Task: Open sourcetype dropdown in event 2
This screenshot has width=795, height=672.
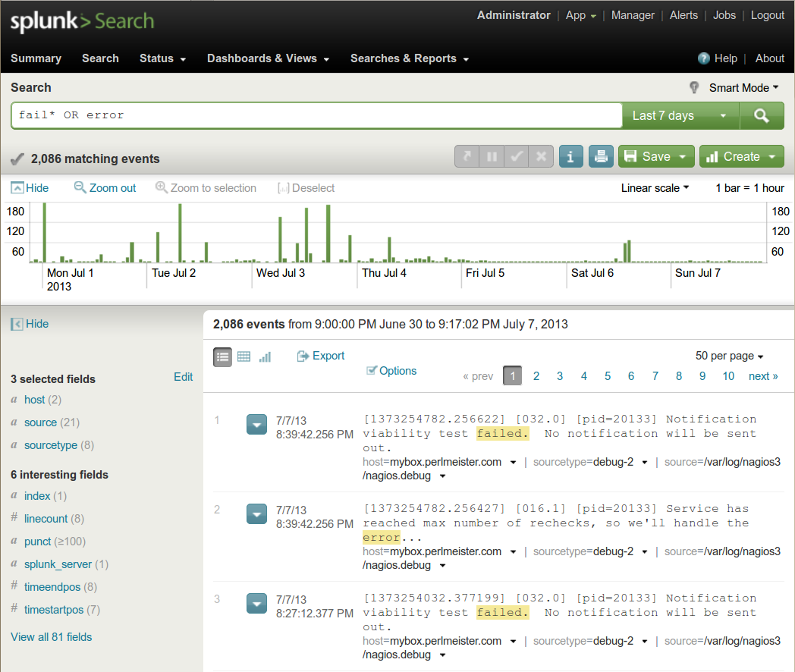Action: (x=644, y=552)
